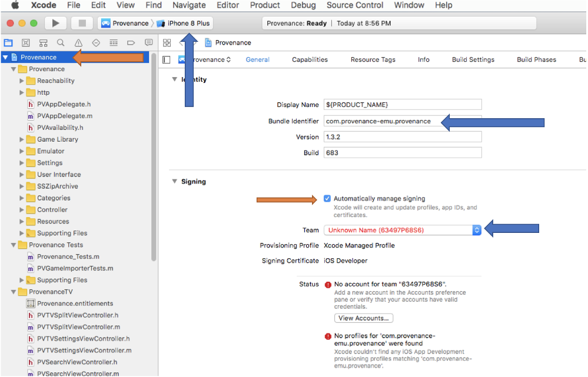Open the Symbol navigator icon
Image resolution: width=588 pixels, height=377 pixels.
click(x=44, y=43)
